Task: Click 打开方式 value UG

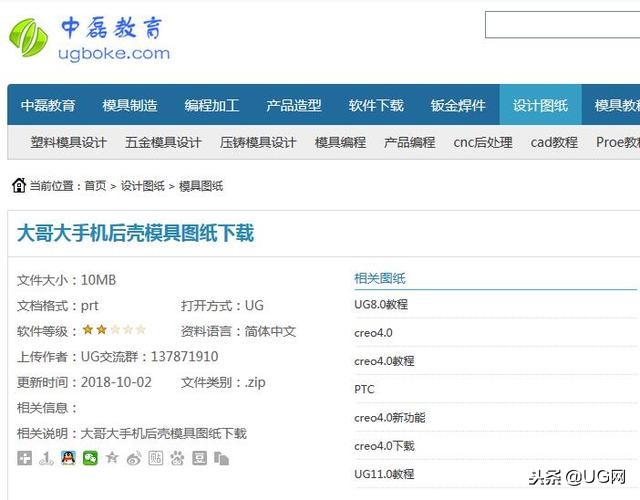Action: [x=254, y=305]
